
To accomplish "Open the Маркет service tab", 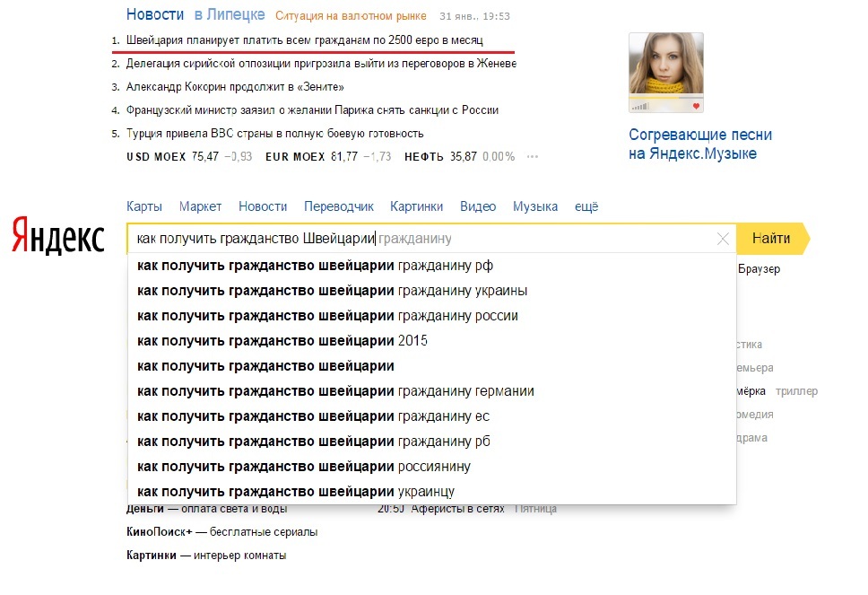I will point(200,206).
